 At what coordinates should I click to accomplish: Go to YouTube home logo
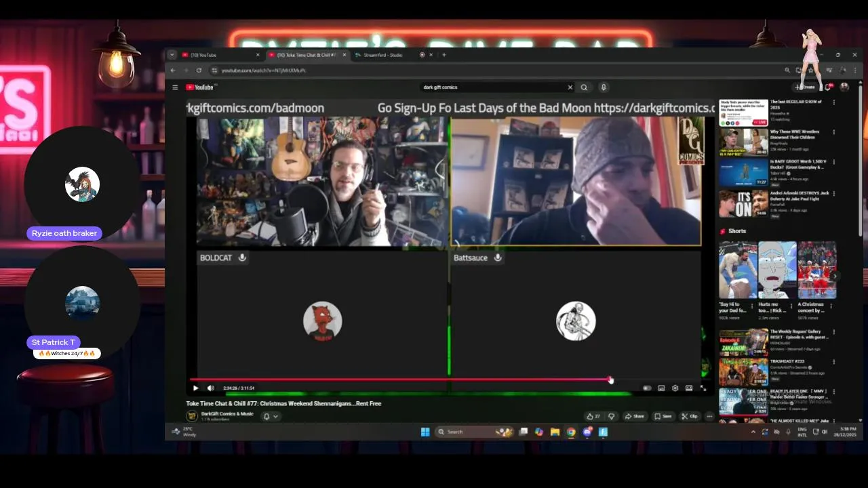[201, 87]
